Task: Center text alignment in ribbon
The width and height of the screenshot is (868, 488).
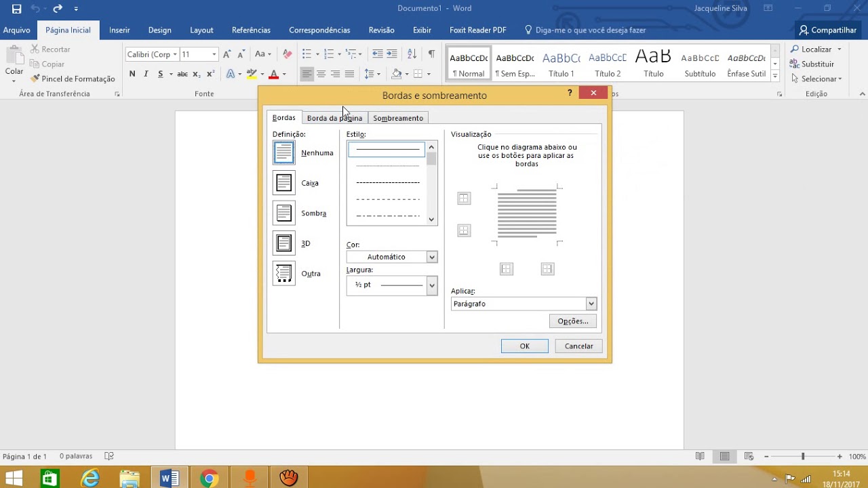Action: 321,74
